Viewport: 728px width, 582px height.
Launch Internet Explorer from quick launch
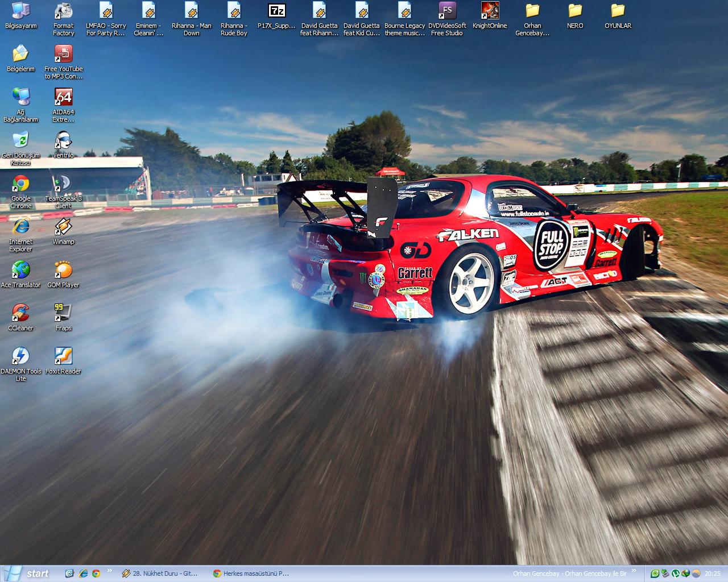coord(83,573)
